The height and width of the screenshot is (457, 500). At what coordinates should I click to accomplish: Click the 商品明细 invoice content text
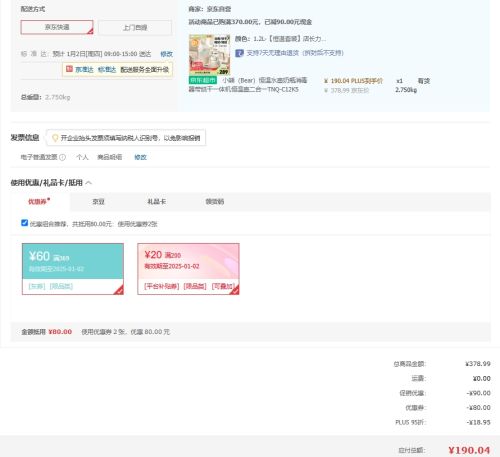click(110, 157)
